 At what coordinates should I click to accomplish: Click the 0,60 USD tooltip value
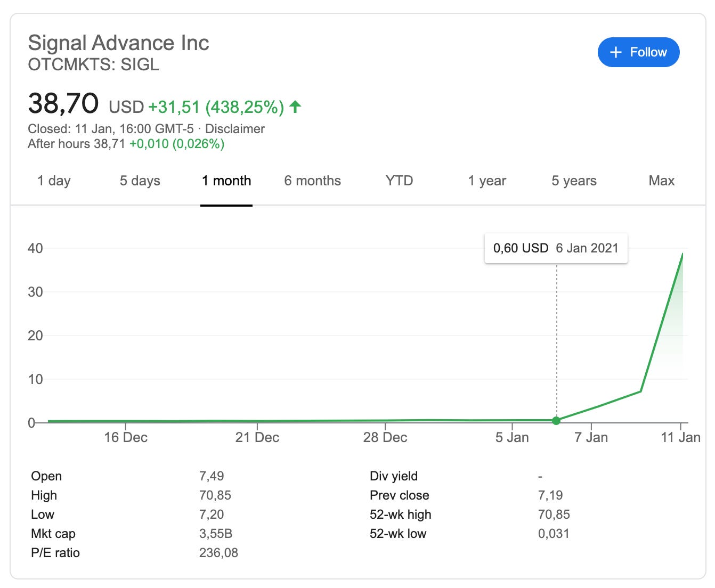pyautogui.click(x=521, y=248)
